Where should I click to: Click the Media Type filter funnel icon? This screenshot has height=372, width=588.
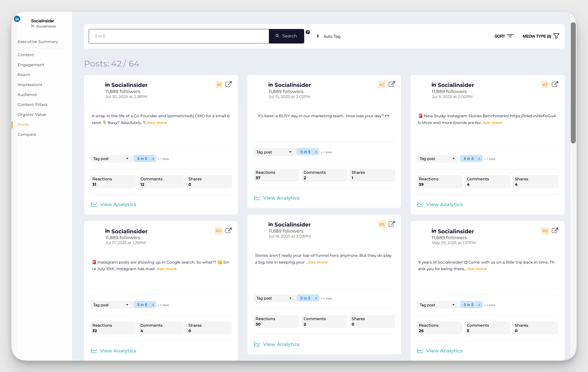click(x=556, y=36)
